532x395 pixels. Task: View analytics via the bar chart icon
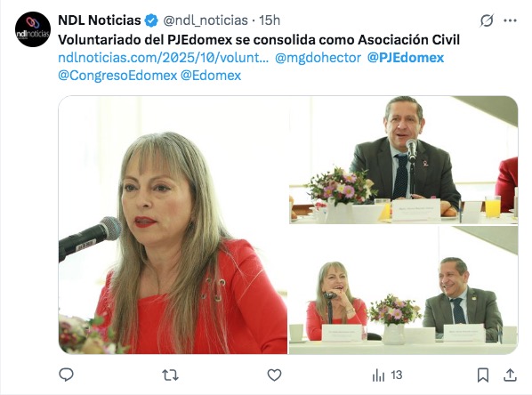(x=378, y=375)
